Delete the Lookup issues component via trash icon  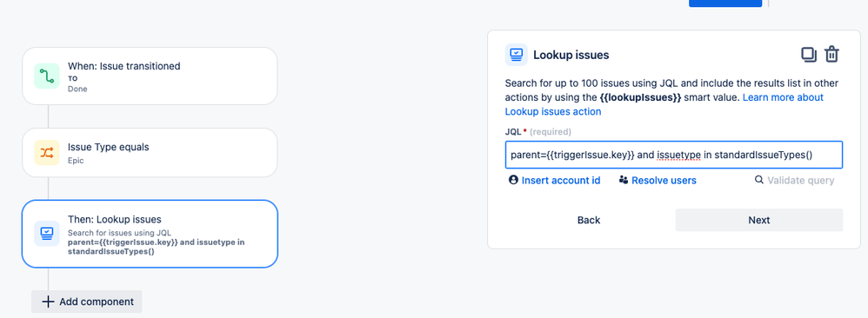pos(832,54)
